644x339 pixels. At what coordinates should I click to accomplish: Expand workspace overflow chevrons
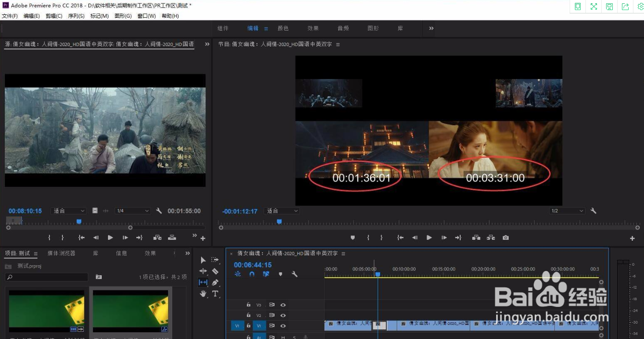pyautogui.click(x=431, y=28)
